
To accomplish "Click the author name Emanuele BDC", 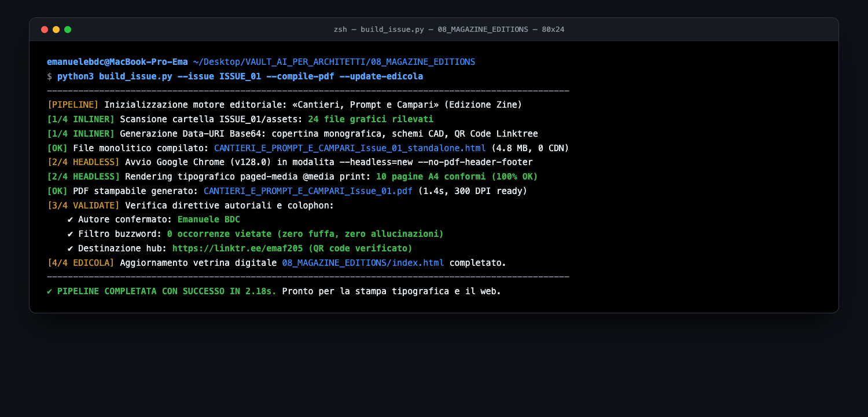I will [209, 220].
